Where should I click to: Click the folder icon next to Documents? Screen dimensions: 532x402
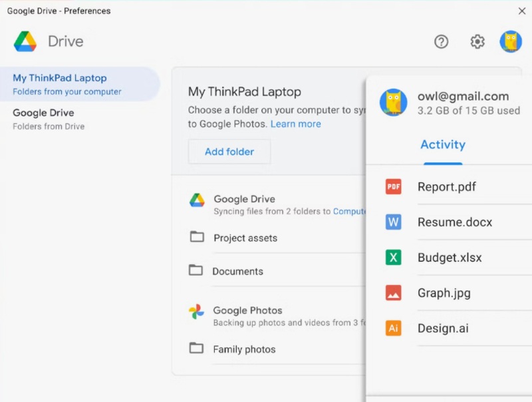196,270
